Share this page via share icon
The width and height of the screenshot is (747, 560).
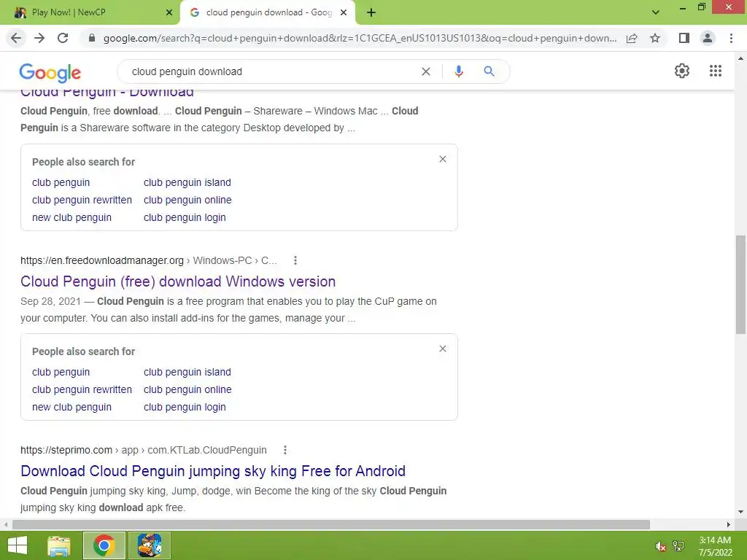(632, 38)
